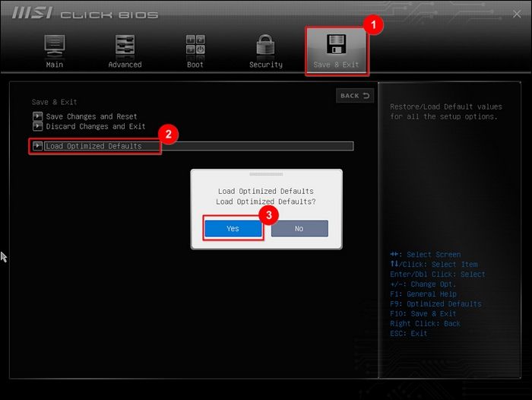Screen dimensions: 532x400
Task: Click arrow icon beside Load Optimized Defaults
Action: 37,146
